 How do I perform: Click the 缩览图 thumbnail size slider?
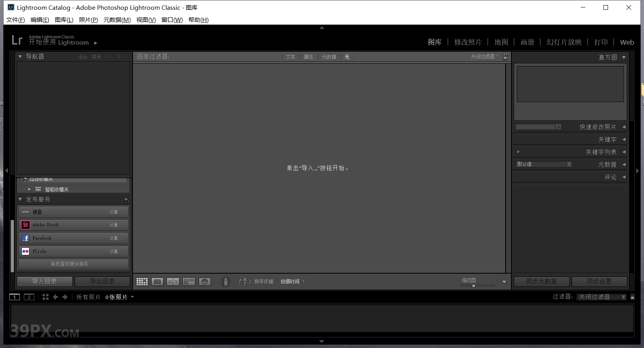[x=478, y=286]
